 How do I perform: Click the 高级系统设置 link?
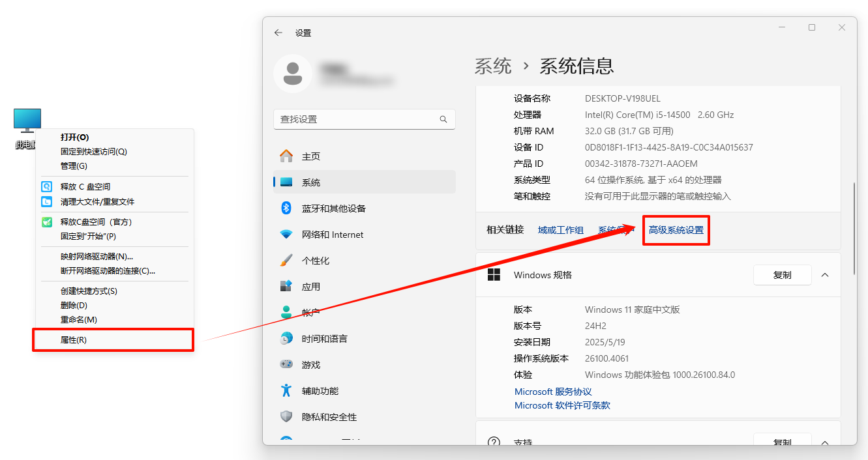tap(676, 230)
